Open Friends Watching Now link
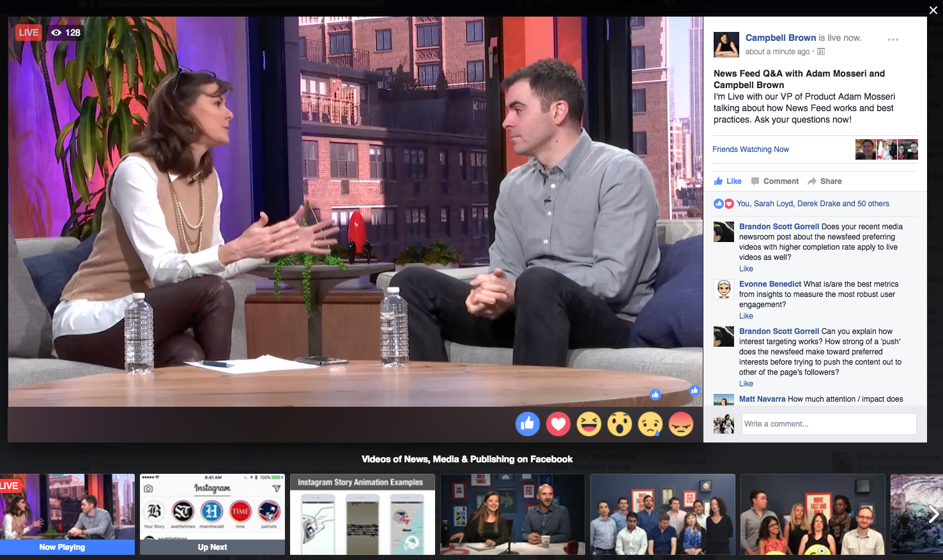This screenshot has height=560, width=943. click(x=751, y=149)
